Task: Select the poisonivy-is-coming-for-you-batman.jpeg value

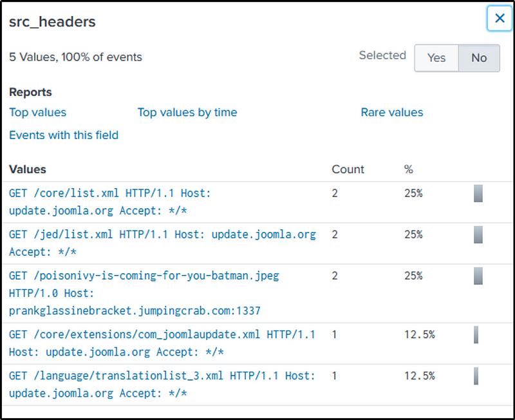Action: (x=144, y=276)
